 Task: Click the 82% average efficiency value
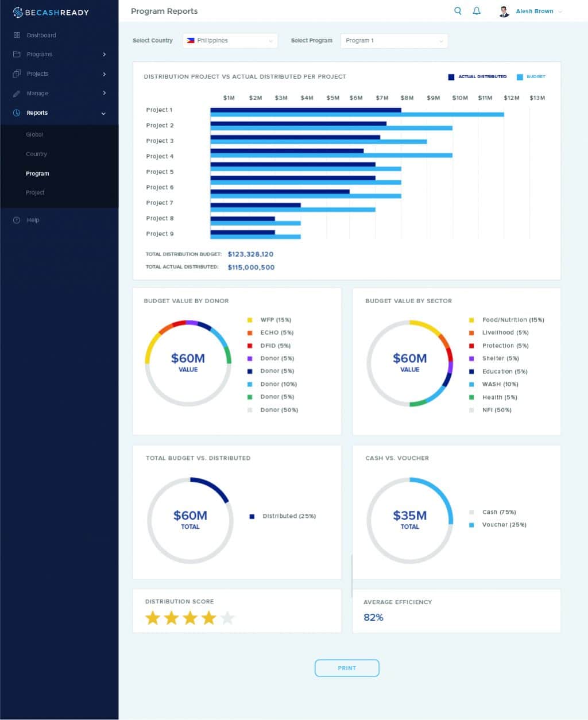pos(373,617)
